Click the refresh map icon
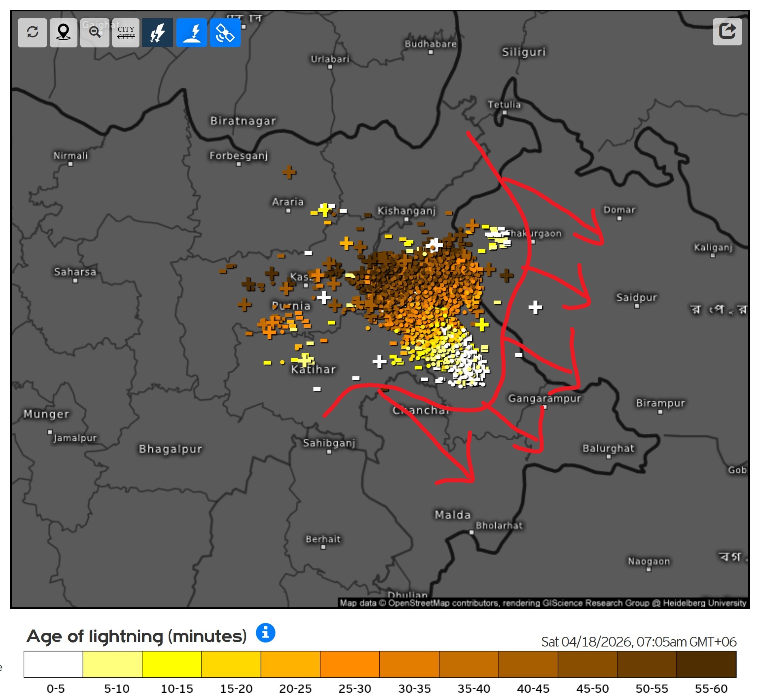 32,32
